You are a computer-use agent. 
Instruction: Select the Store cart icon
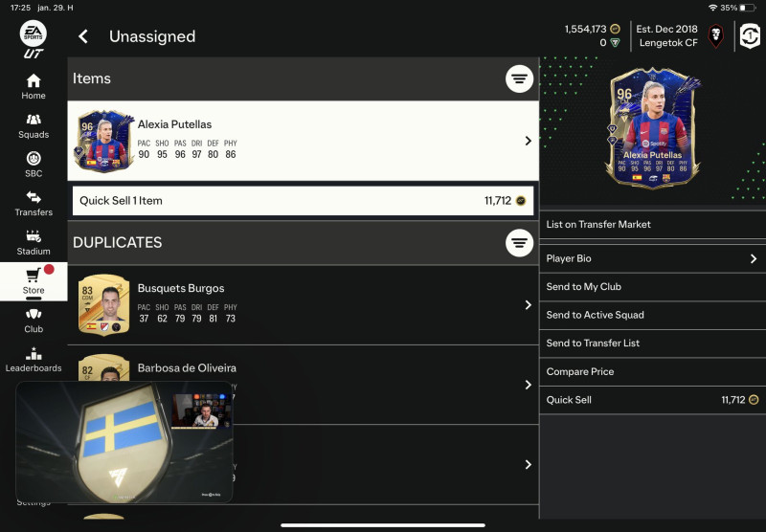coord(34,277)
